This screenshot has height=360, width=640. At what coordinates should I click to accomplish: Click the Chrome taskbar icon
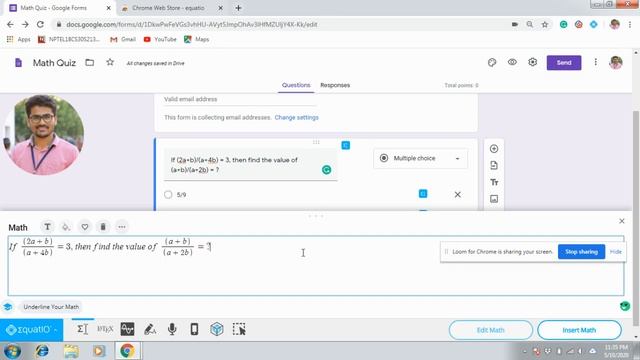pos(127,351)
